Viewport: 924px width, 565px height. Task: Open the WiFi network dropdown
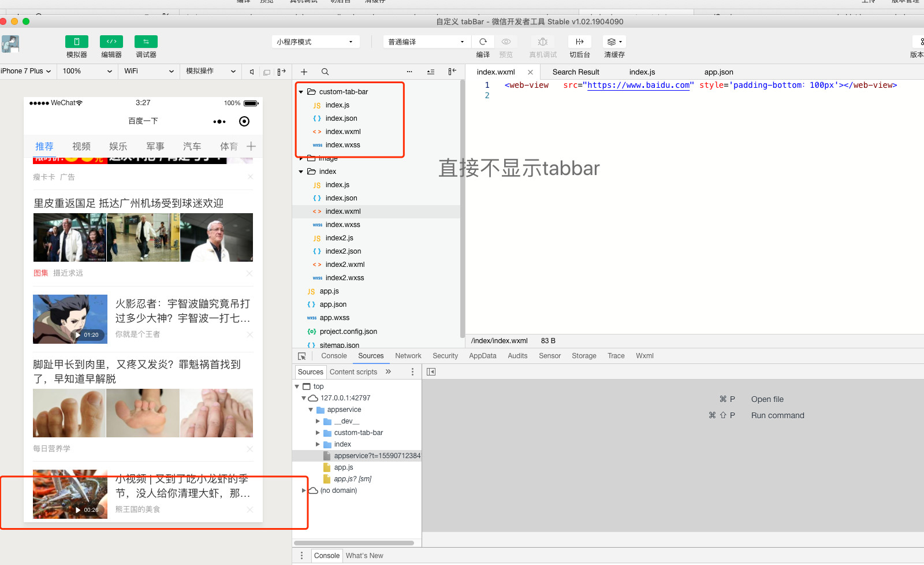[x=149, y=71]
